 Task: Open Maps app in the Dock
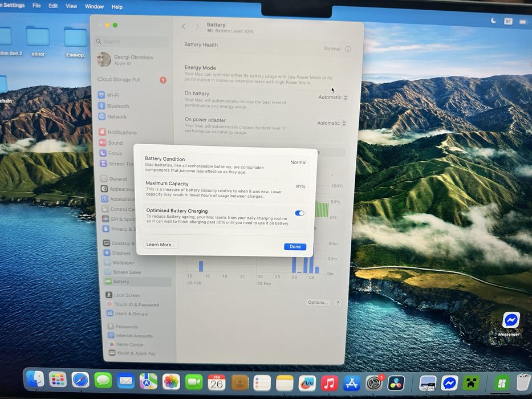point(148,381)
